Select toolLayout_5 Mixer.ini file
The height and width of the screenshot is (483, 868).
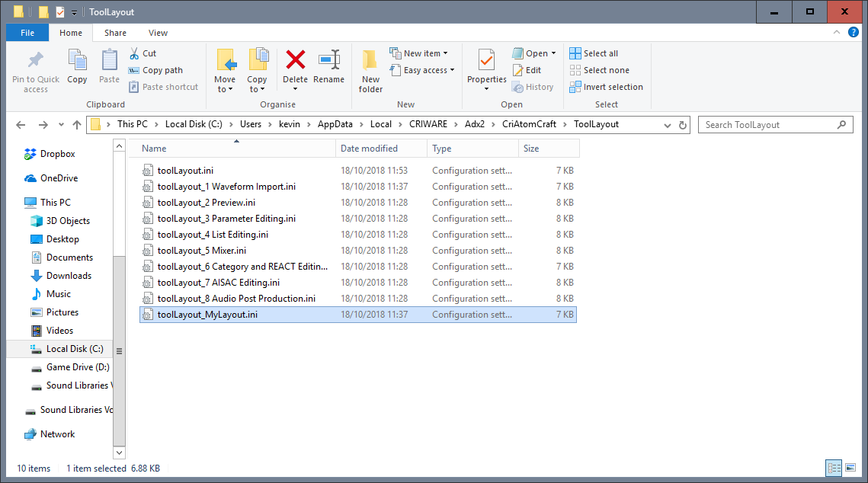point(357,251)
